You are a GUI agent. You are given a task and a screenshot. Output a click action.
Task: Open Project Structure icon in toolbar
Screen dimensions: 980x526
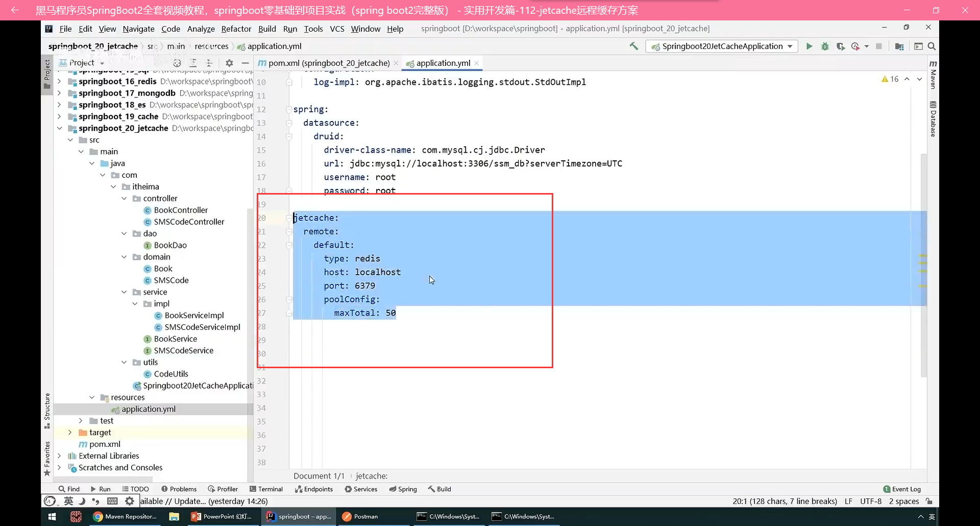pos(899,46)
